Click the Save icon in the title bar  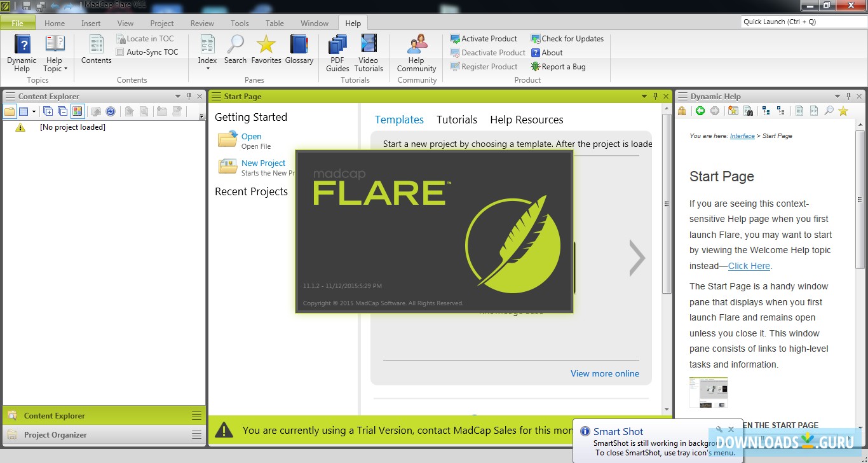point(27,6)
